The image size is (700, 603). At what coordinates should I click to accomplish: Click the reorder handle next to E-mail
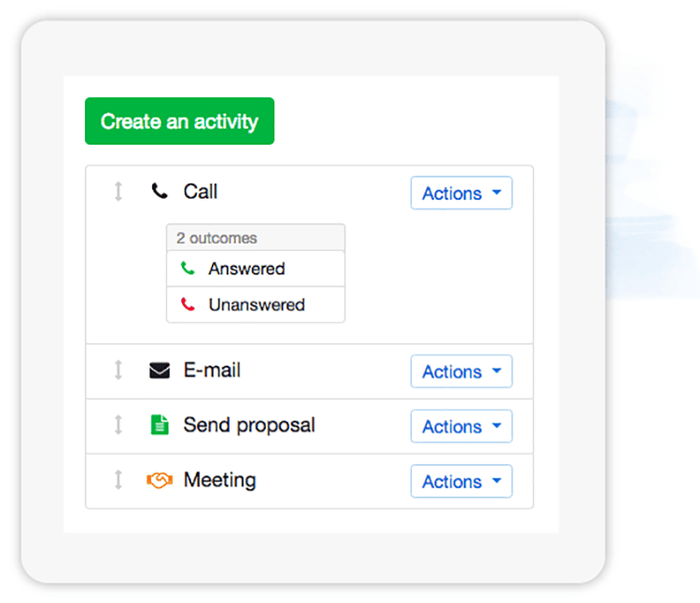[x=119, y=371]
